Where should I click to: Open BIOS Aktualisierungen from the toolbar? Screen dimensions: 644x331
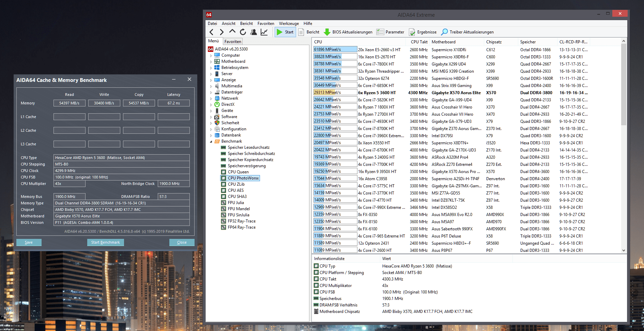(x=348, y=32)
